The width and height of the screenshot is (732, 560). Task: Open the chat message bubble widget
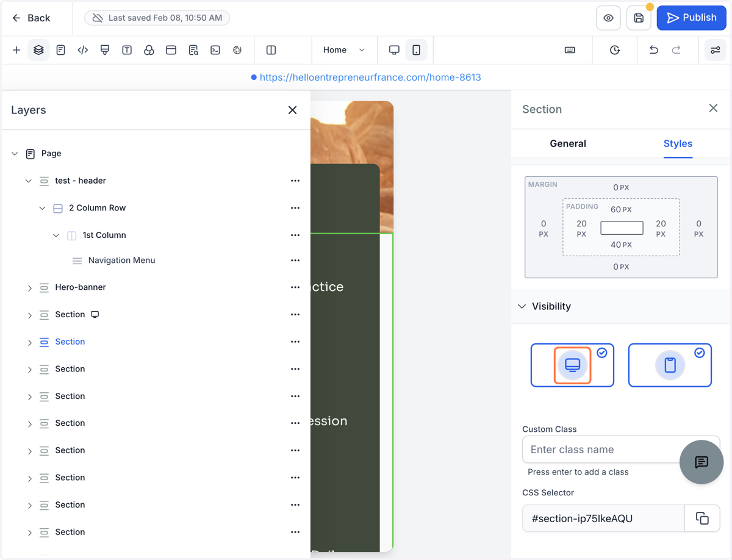(x=701, y=462)
